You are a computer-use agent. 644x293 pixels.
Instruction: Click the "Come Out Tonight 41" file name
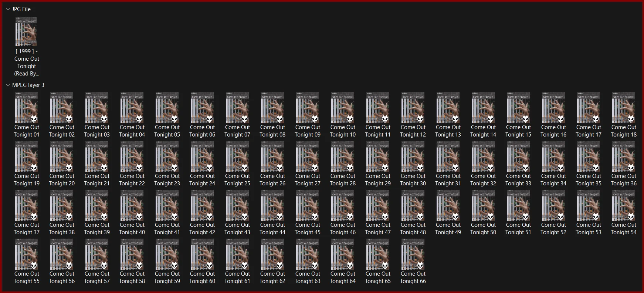pyautogui.click(x=167, y=229)
